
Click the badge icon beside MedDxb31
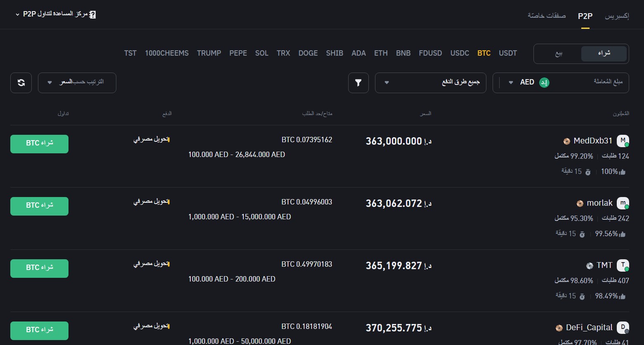567,141
